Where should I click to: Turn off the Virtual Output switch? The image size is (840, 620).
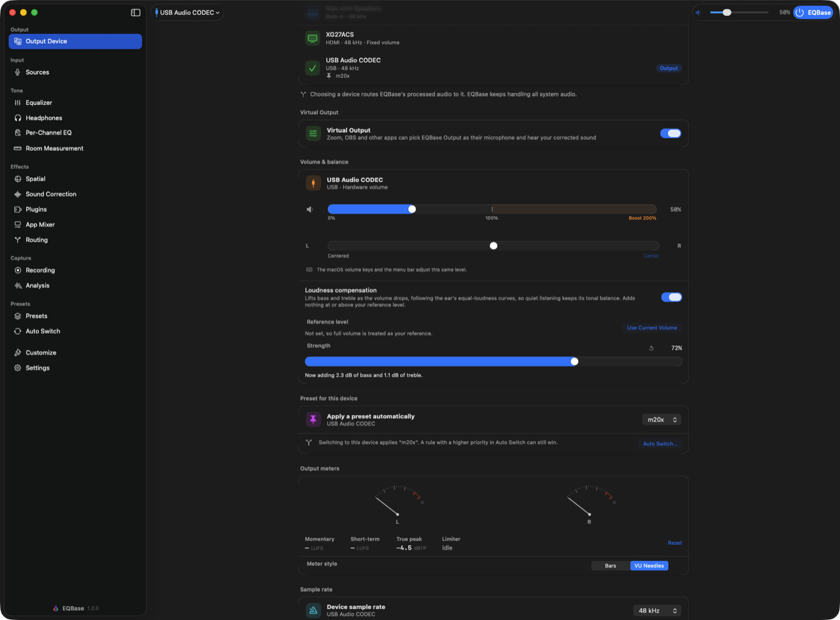(671, 133)
